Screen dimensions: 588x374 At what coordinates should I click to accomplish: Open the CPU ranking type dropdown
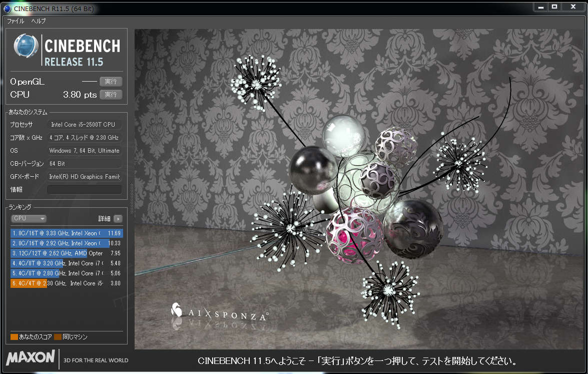click(29, 219)
